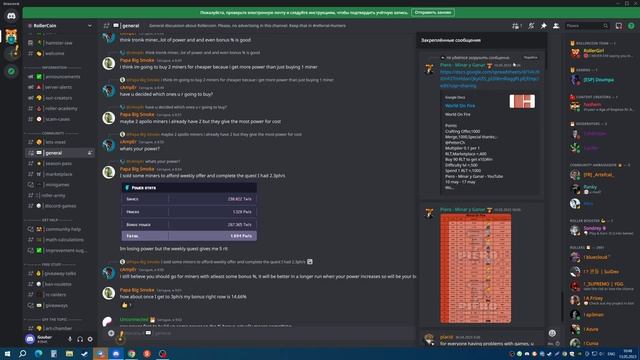Open member [FR]_Artefcat_ in member list
This screenshot has height=360, width=640.
click(601, 175)
